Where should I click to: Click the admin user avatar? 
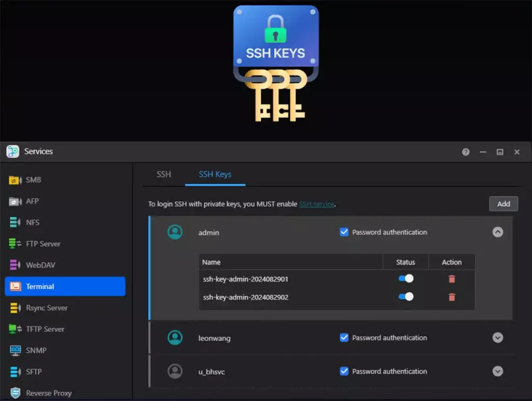click(175, 232)
